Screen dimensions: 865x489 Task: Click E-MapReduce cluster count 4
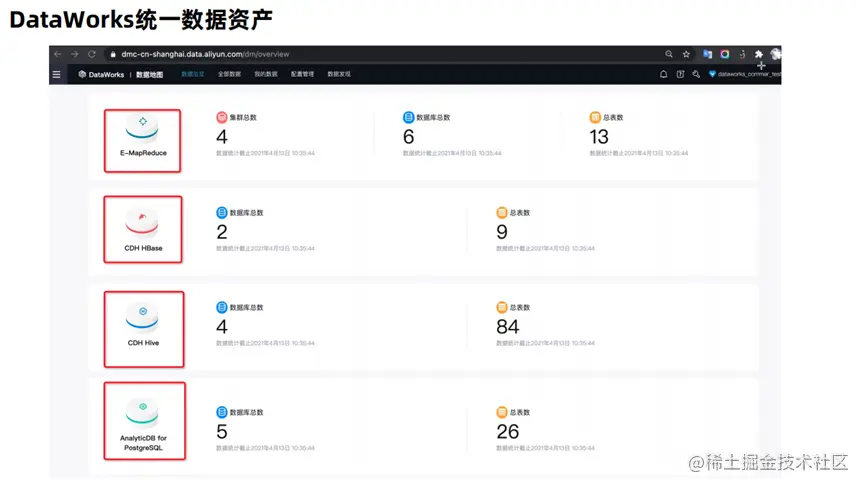pyautogui.click(x=222, y=137)
